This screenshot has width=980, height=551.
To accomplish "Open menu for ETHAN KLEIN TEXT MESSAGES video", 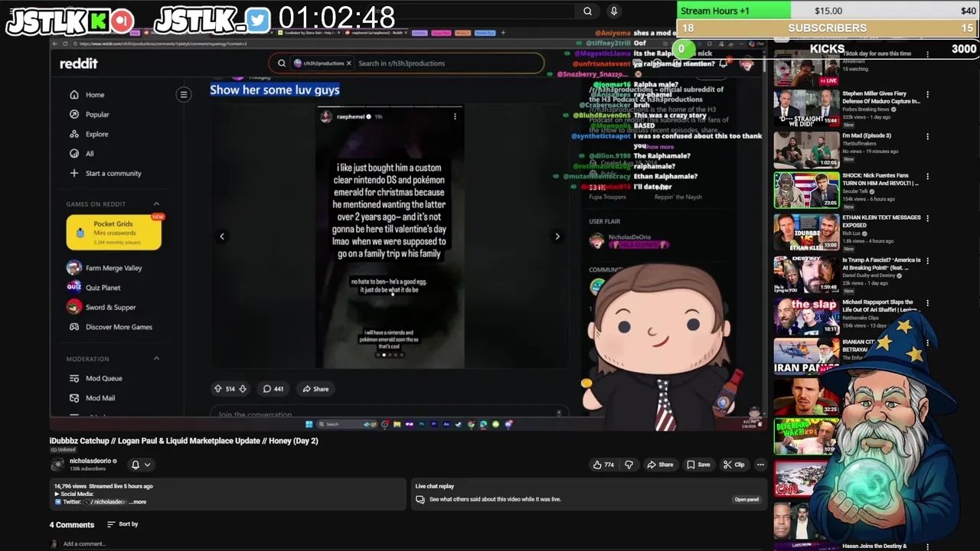I will click(927, 219).
